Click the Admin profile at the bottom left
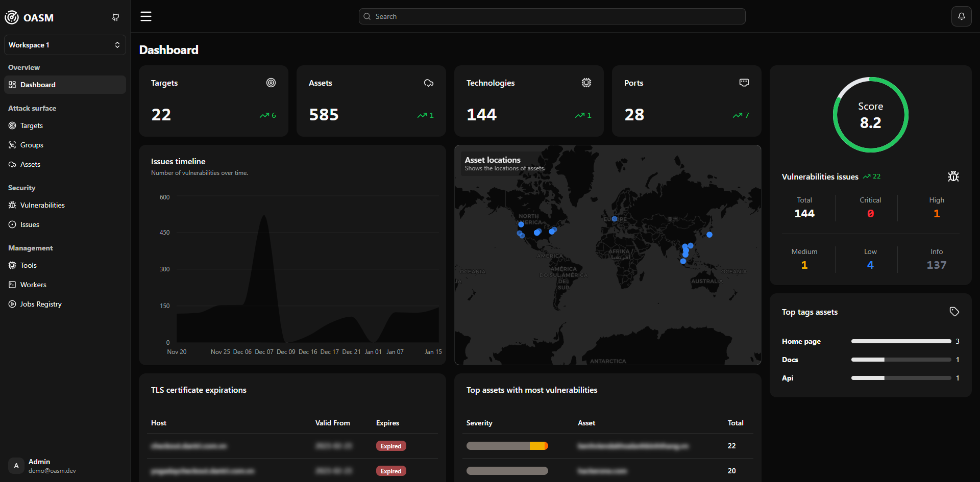This screenshot has width=980, height=482. (42, 466)
